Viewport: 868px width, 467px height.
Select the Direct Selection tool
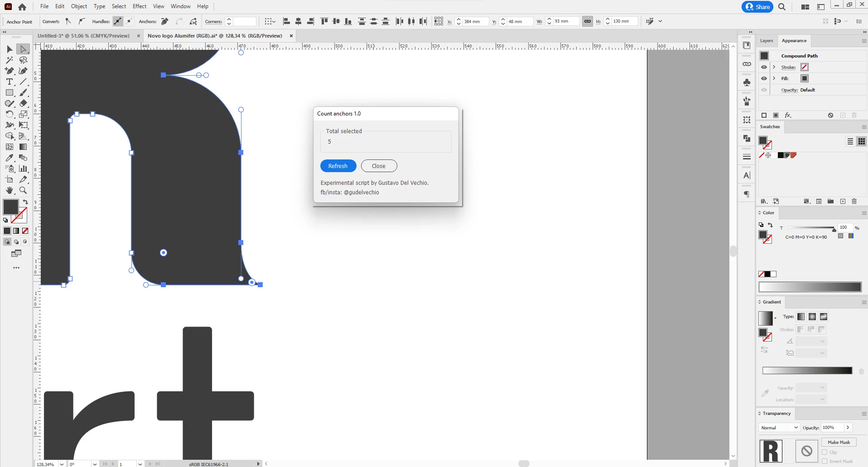24,49
